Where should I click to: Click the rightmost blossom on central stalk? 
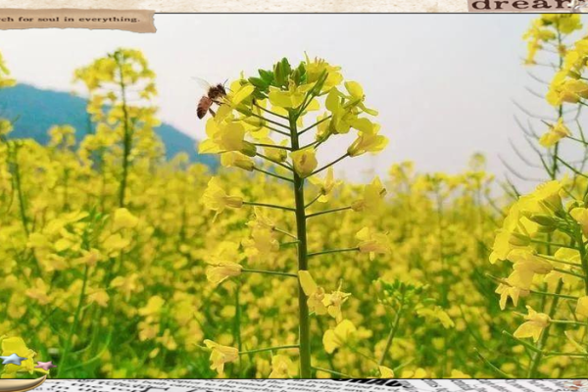click(368, 143)
